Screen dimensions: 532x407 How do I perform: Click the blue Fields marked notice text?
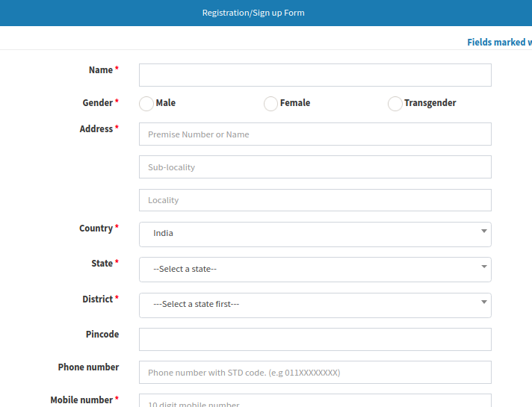(x=498, y=43)
